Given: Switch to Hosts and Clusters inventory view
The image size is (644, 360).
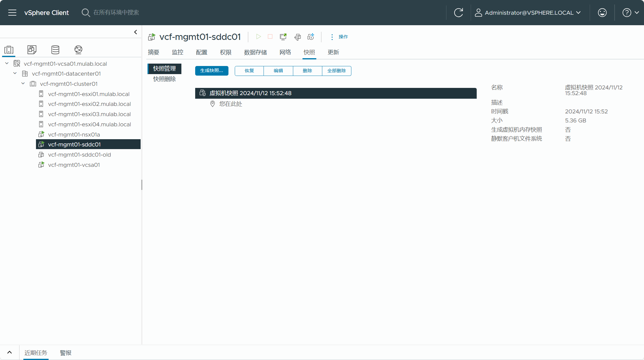Looking at the screenshot, I should pyautogui.click(x=9, y=49).
